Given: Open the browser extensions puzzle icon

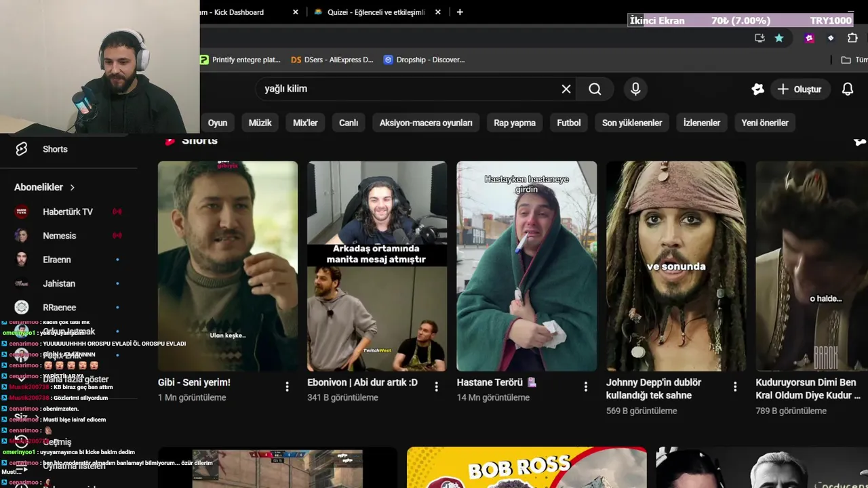Looking at the screenshot, I should [852, 38].
